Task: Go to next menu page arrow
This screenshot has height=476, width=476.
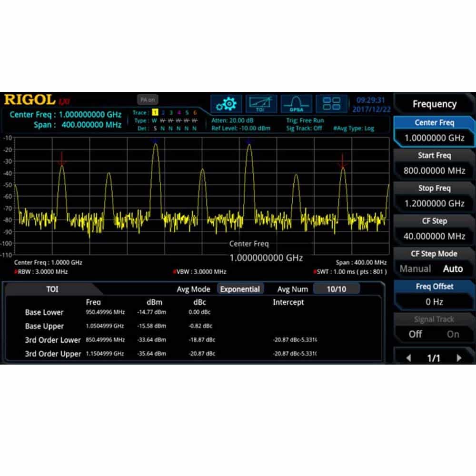Action: [459, 358]
